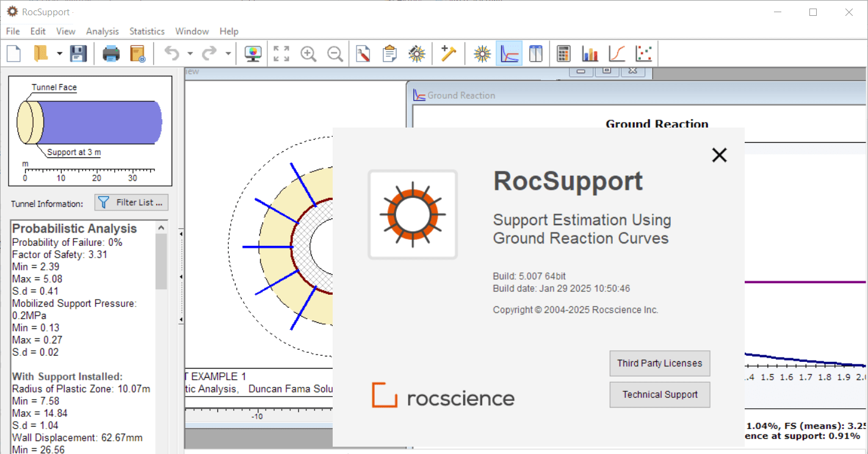Click the Technical Support button
Image resolution: width=868 pixels, height=454 pixels.
[x=660, y=394]
